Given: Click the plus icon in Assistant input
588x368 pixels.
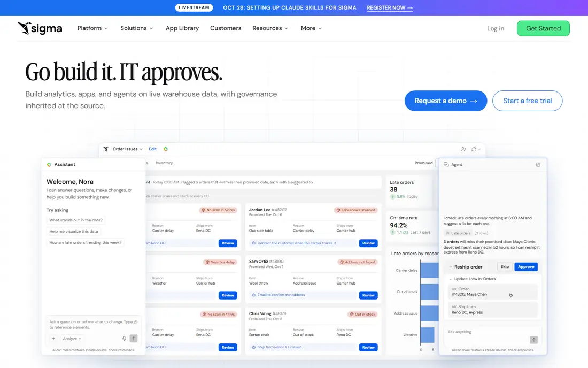Looking at the screenshot, I should click(x=53, y=339).
